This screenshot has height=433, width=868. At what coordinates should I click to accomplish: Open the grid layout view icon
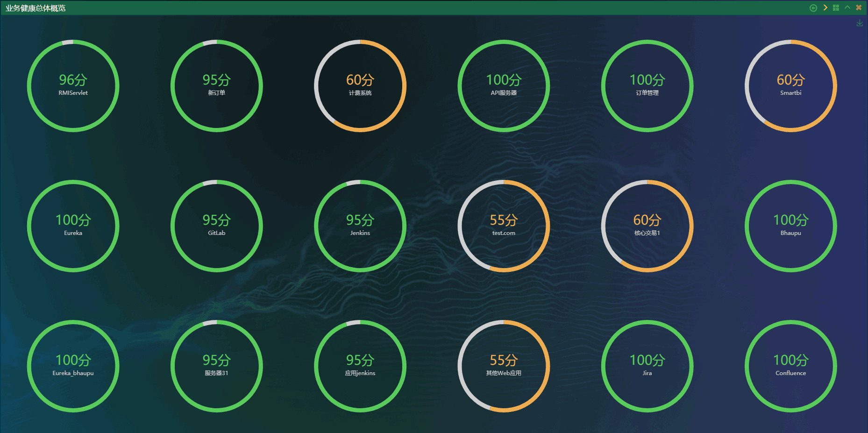point(836,8)
